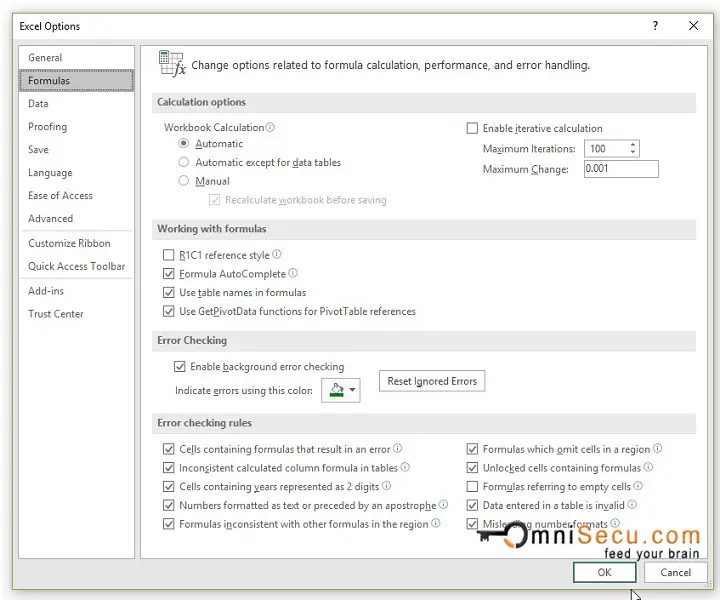The width and height of the screenshot is (720, 600).
Task: Confirm with the OK button
Action: pyautogui.click(x=604, y=572)
